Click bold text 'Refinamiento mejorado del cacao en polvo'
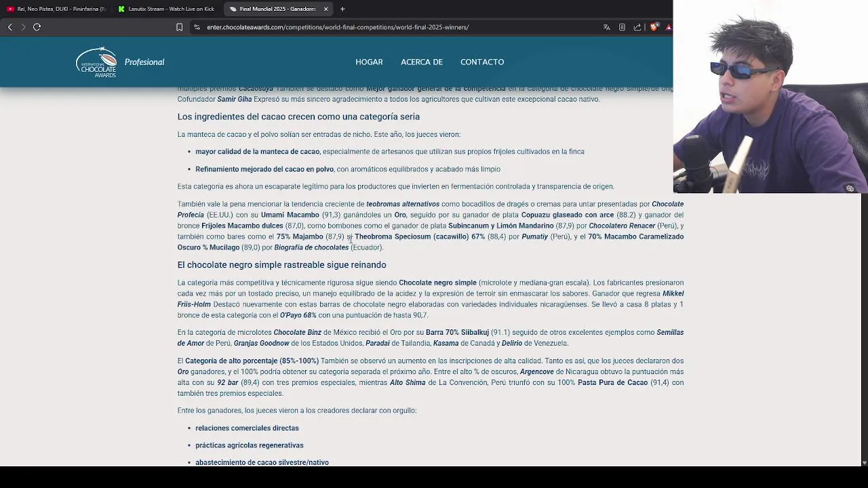This screenshot has height=488, width=868. (264, 169)
